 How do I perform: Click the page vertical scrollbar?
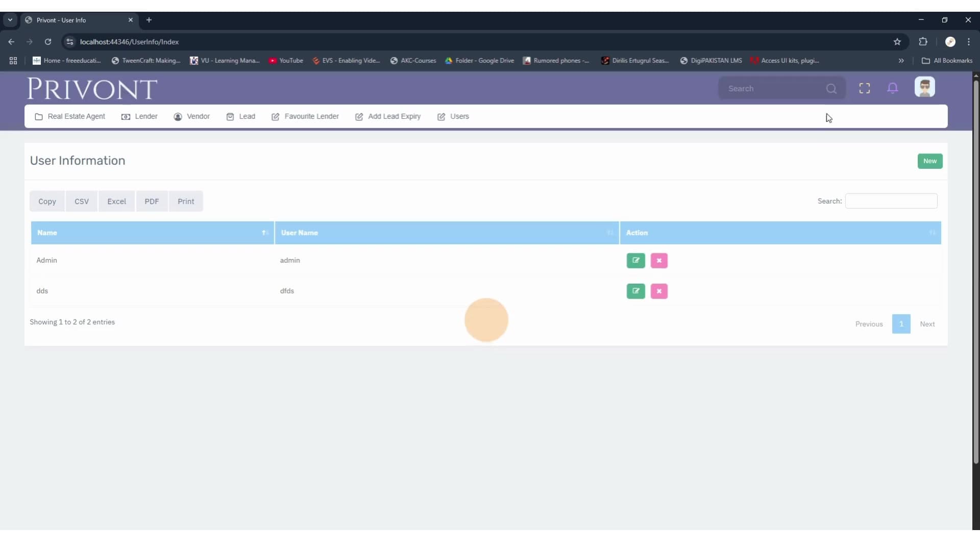coord(976,270)
